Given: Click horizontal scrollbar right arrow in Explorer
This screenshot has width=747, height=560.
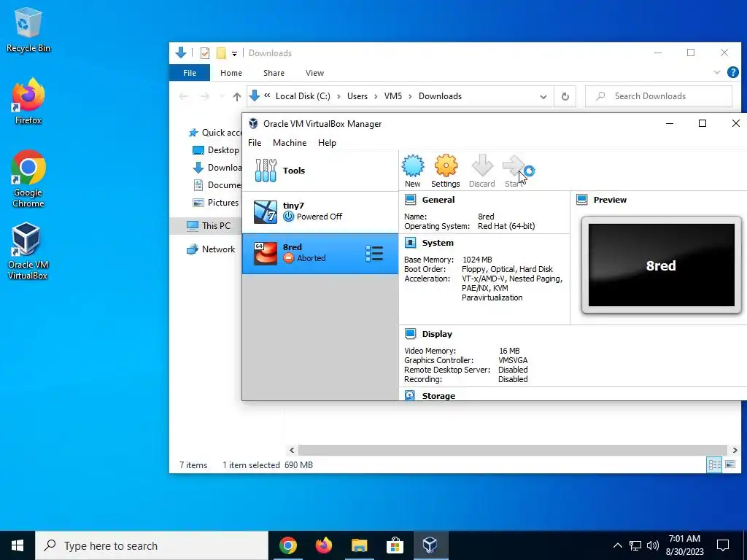Looking at the screenshot, I should (735, 450).
